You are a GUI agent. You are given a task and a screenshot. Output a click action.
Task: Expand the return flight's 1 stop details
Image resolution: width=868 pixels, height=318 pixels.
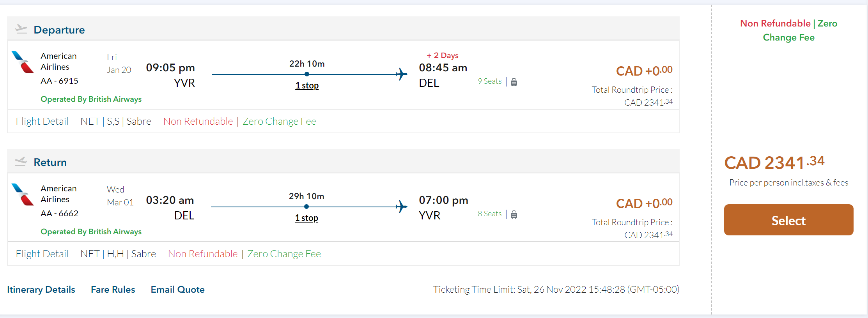click(x=306, y=218)
